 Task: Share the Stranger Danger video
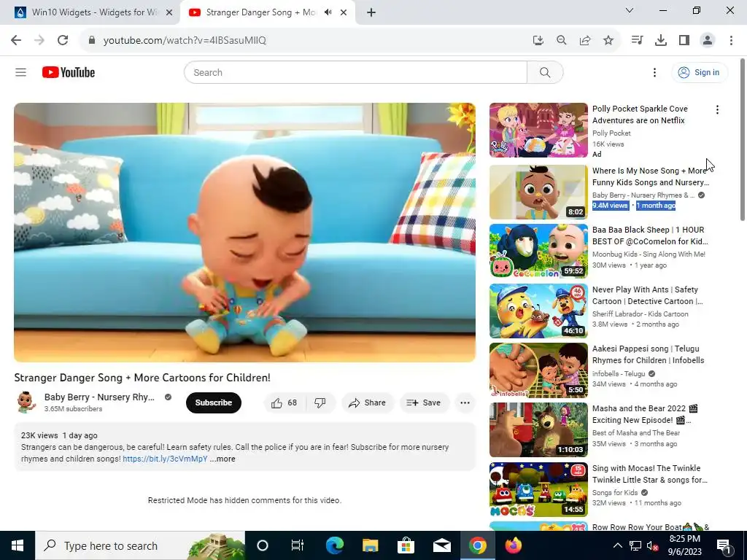368,402
